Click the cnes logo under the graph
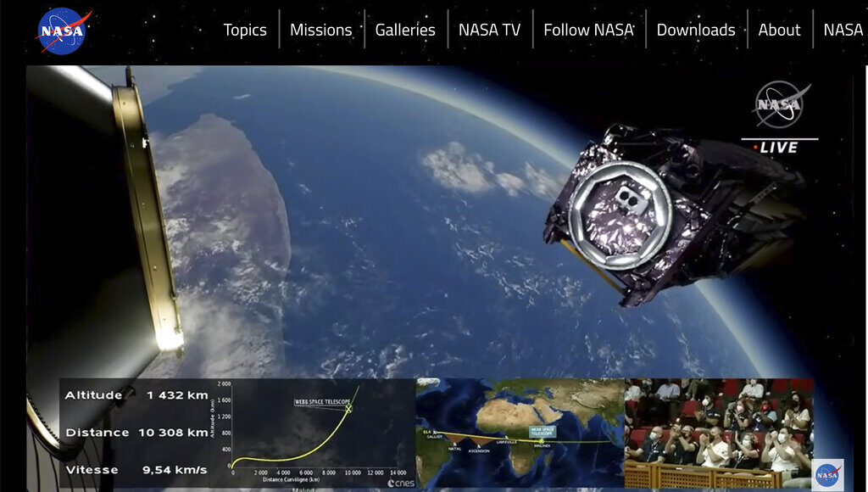 (x=400, y=483)
